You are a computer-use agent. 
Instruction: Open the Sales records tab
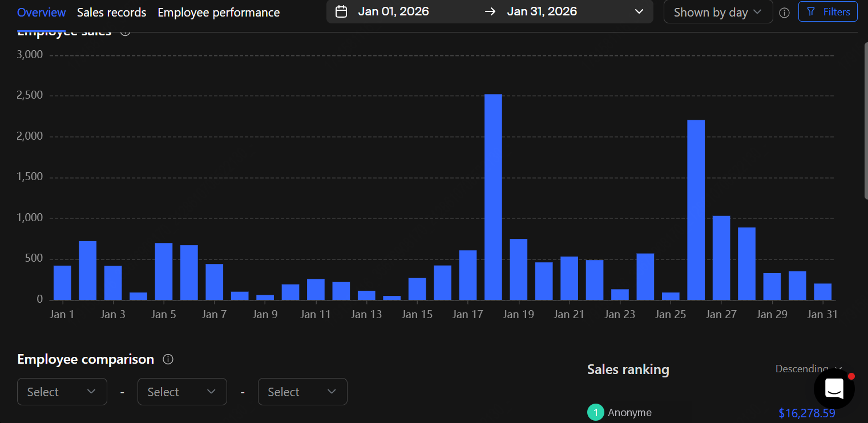112,13
